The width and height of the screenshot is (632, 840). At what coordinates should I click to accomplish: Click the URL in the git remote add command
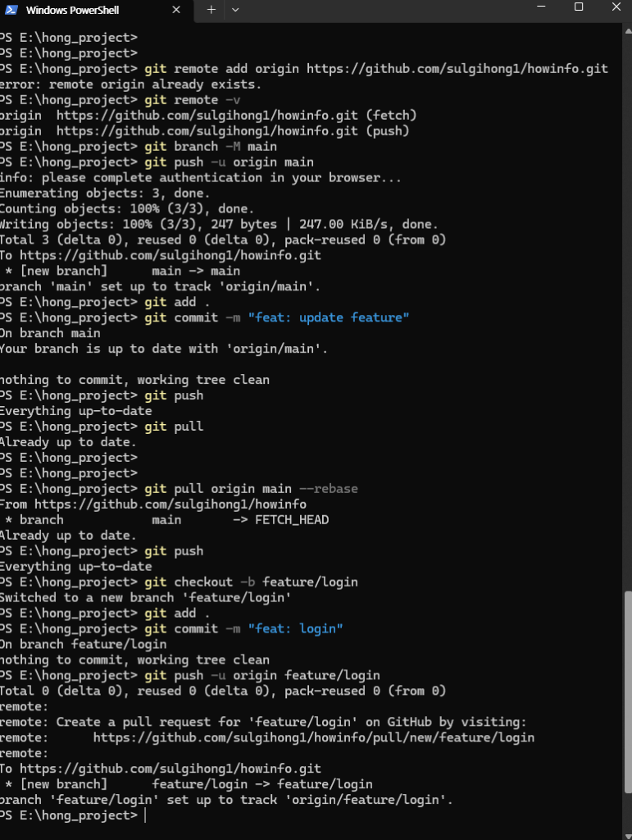pos(457,69)
